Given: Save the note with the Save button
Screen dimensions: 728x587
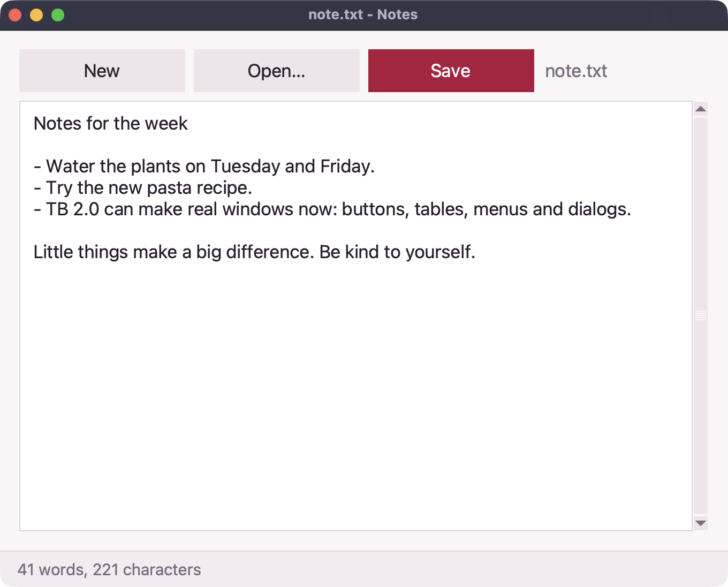Looking at the screenshot, I should click(451, 71).
